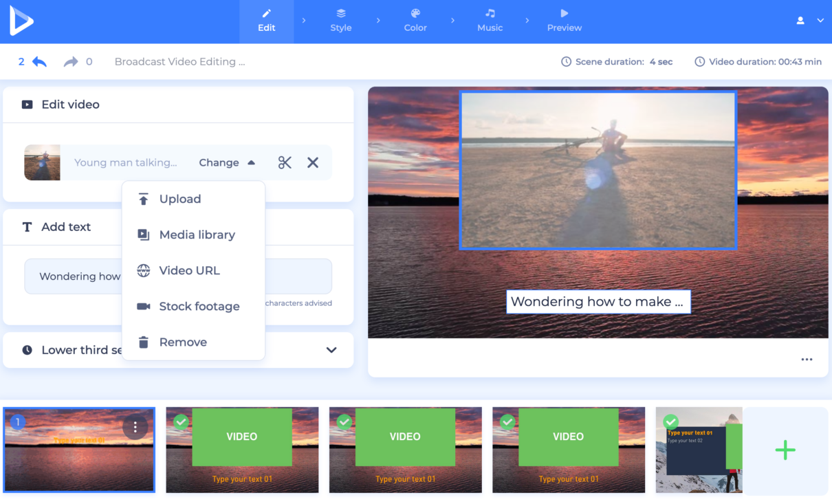Image resolution: width=832 pixels, height=504 pixels.
Task: Click the green checkmark on the snowy scene
Action: [x=670, y=422]
